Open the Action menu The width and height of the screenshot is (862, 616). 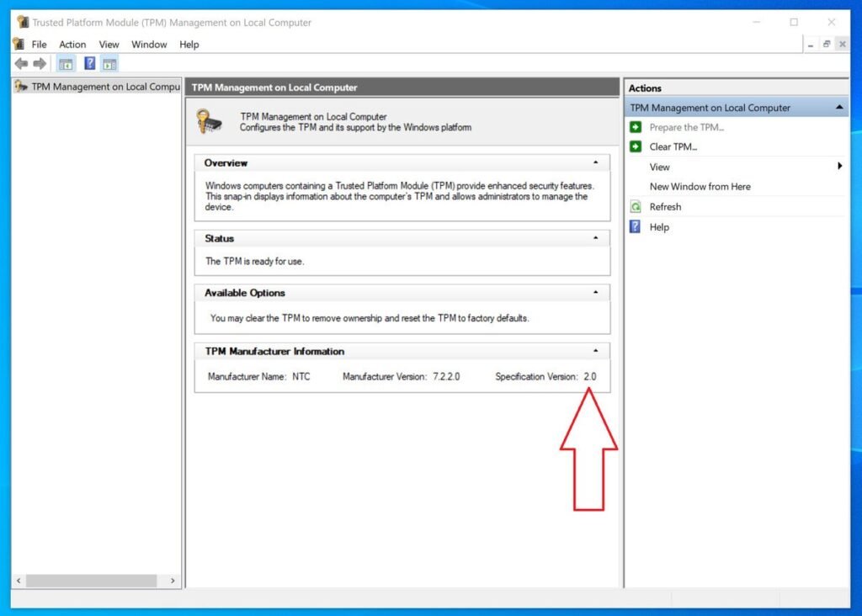[x=72, y=44]
